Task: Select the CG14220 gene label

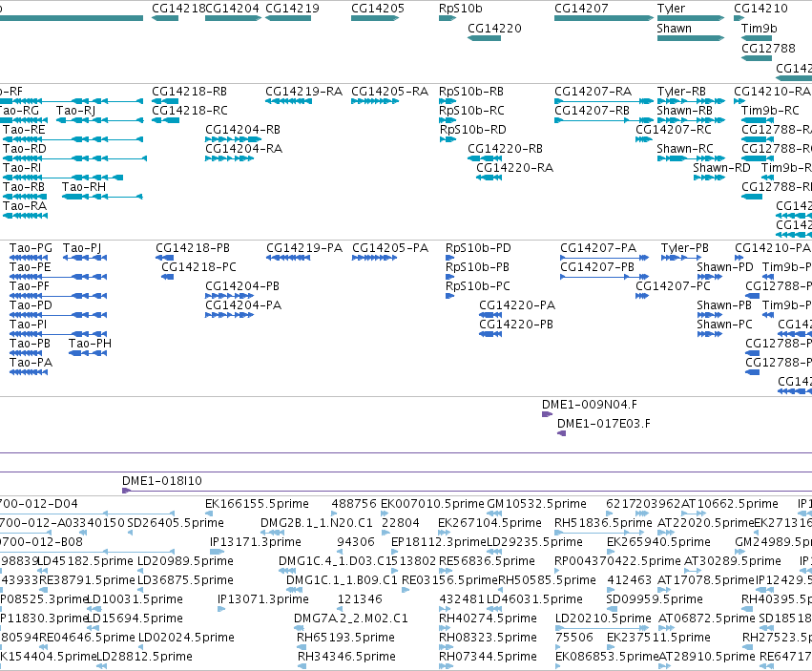Action: tap(494, 29)
